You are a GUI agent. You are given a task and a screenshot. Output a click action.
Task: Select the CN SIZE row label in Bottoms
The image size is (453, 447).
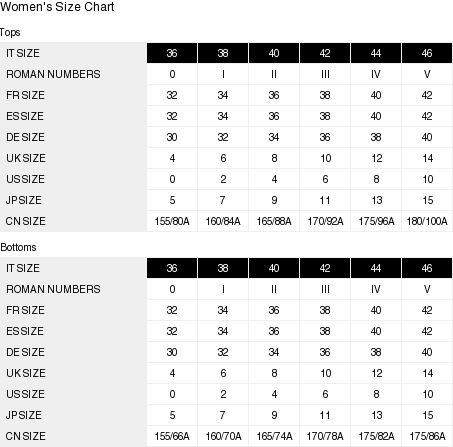[x=26, y=436]
